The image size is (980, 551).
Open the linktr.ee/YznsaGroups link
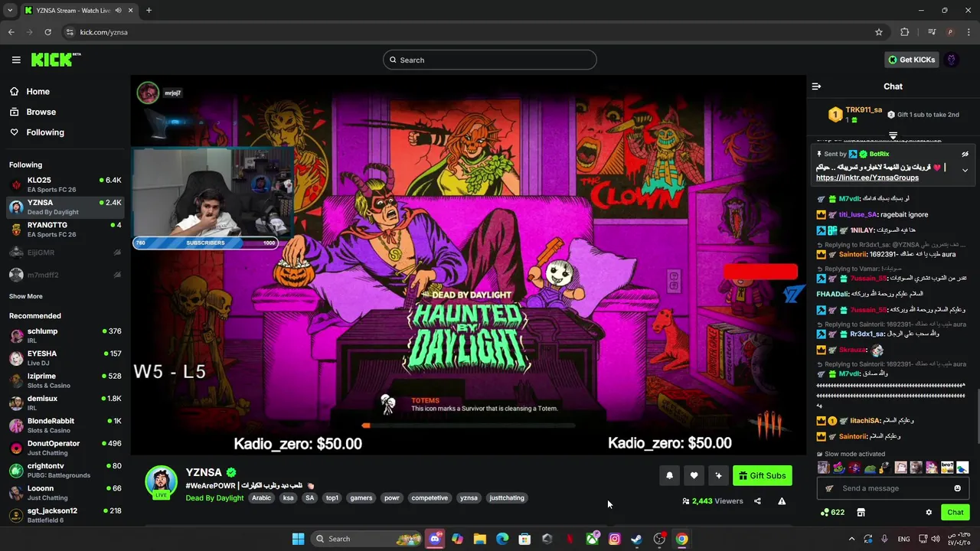click(x=867, y=178)
